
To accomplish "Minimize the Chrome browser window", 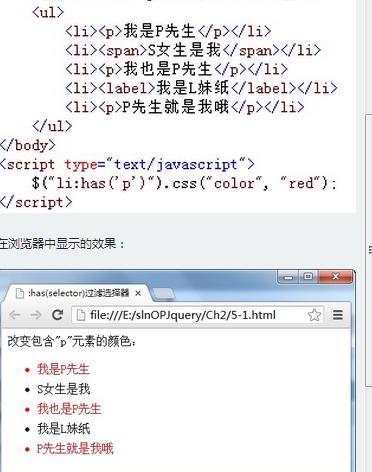I will coord(288,277).
